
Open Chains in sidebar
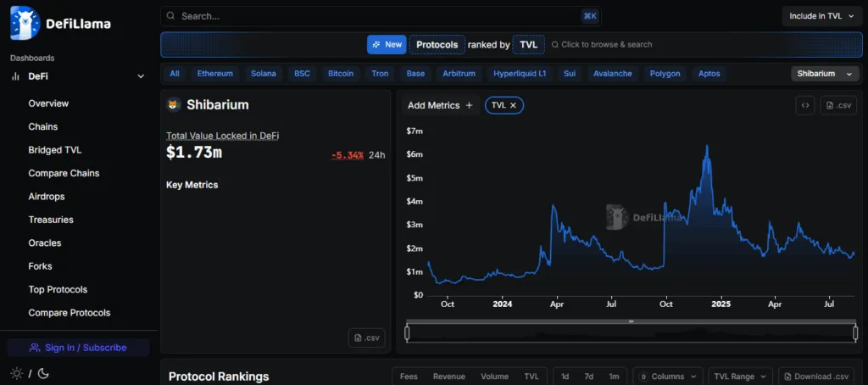click(43, 127)
